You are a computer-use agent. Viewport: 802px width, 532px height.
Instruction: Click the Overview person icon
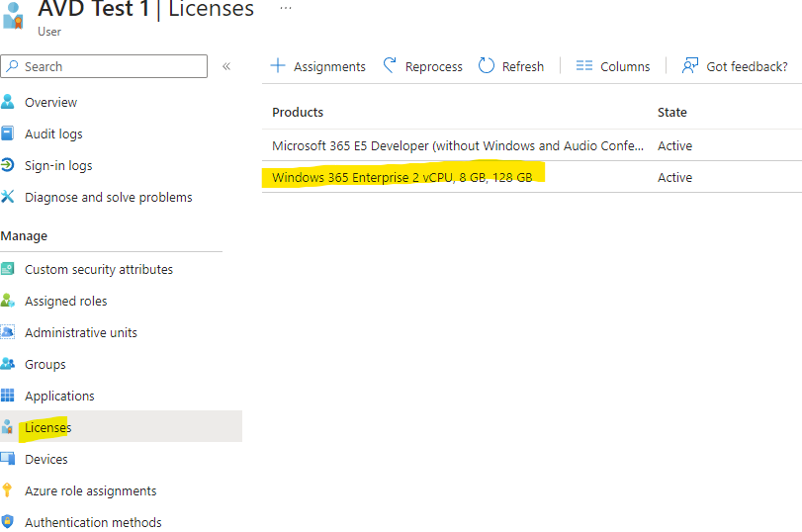pyautogui.click(x=8, y=102)
